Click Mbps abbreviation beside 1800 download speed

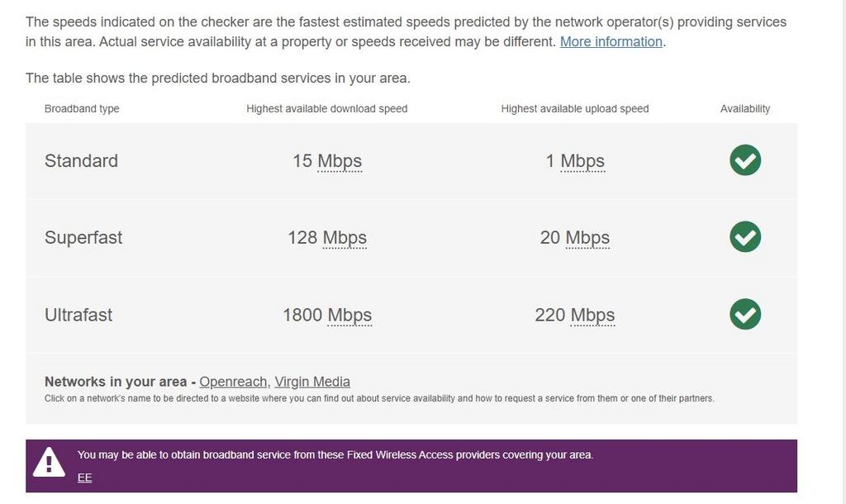349,316
